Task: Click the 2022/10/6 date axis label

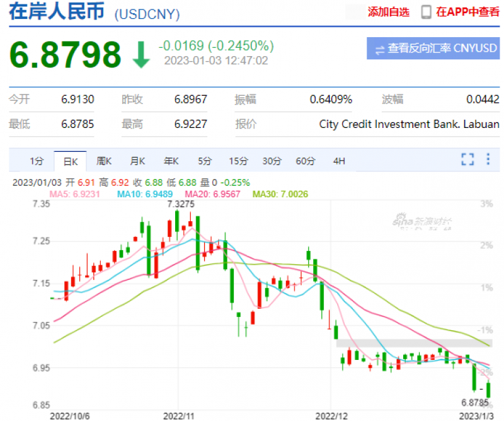Action: coord(70,416)
